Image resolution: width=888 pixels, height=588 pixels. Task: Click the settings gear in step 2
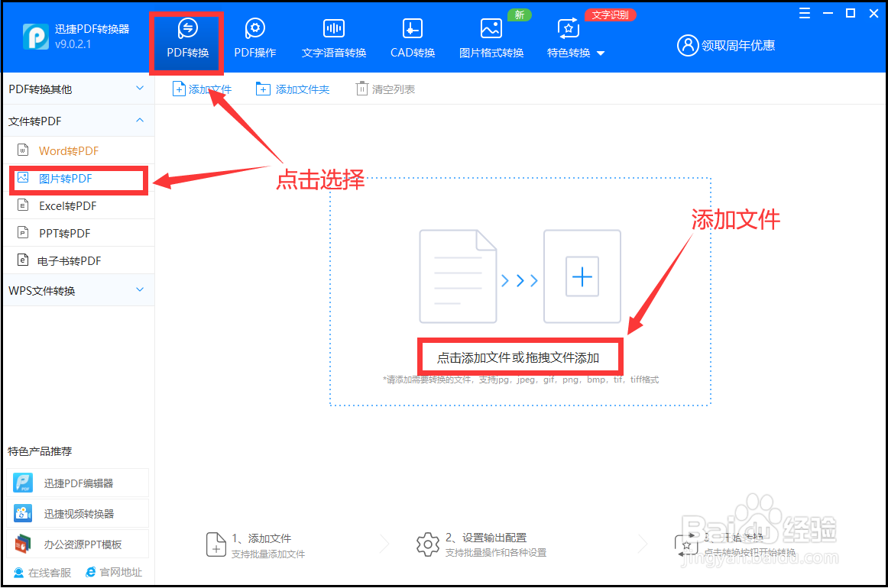click(427, 544)
